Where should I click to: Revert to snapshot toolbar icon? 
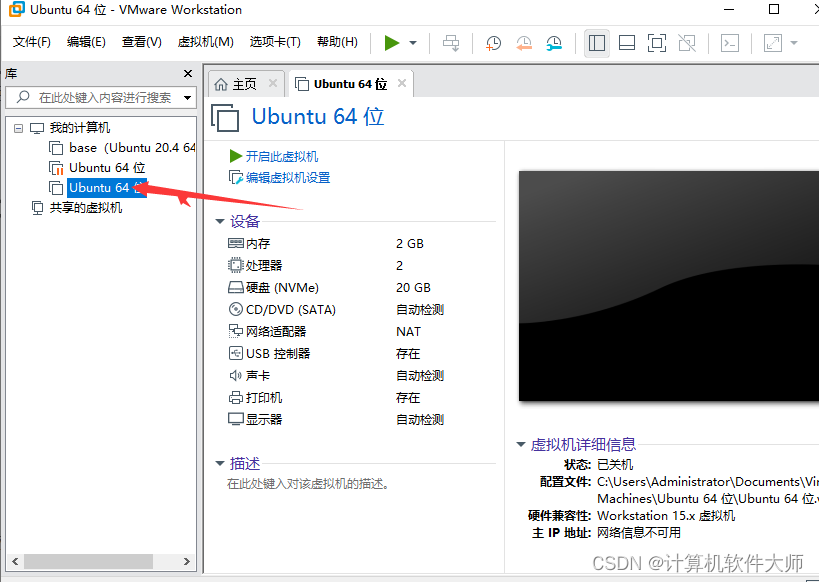pos(524,43)
